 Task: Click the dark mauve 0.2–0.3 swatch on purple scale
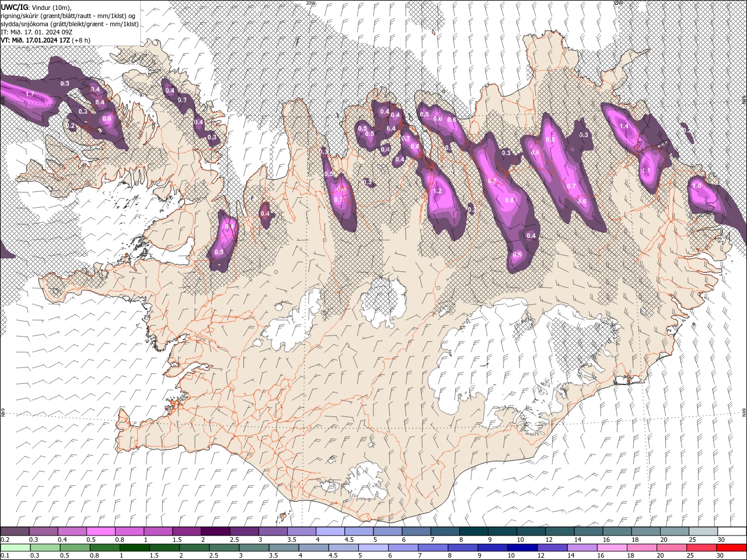[15, 531]
